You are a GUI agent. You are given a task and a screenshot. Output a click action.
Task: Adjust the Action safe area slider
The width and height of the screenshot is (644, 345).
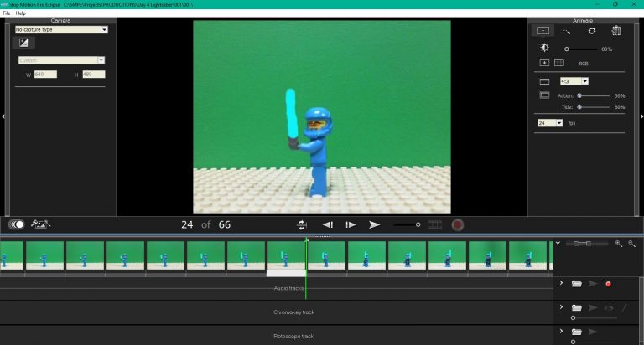tap(594, 95)
